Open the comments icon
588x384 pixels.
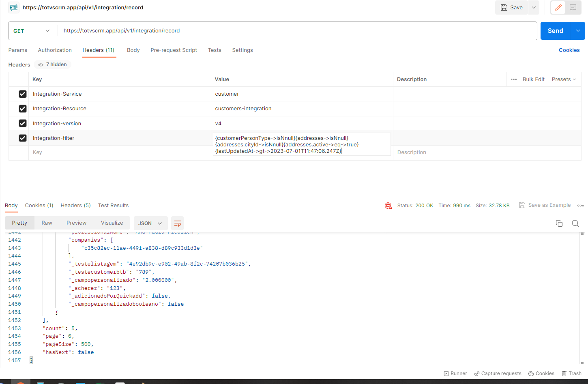[573, 7]
